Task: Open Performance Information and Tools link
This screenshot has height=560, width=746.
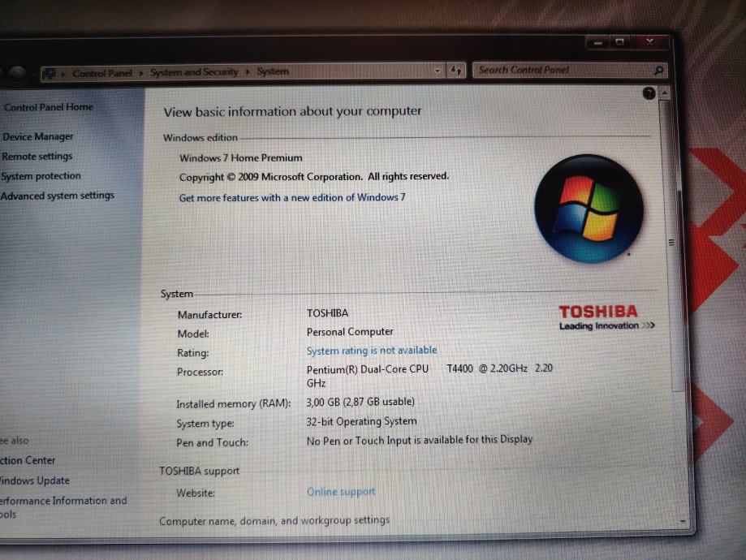Action: pos(63,507)
